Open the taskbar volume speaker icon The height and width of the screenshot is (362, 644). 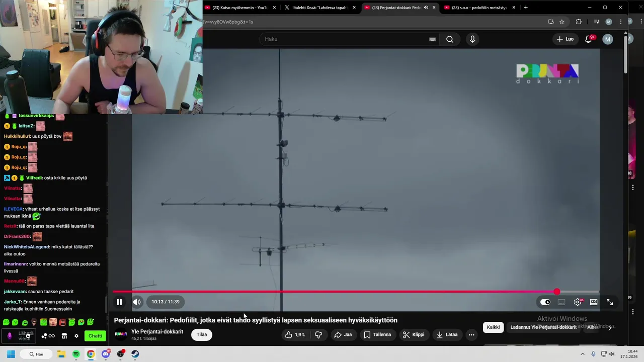coord(612,354)
